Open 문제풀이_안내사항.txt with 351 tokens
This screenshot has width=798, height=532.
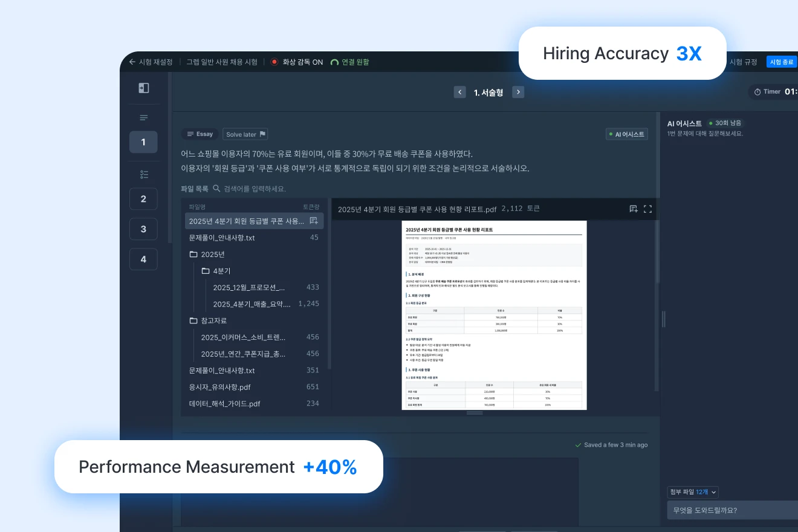tap(255, 370)
